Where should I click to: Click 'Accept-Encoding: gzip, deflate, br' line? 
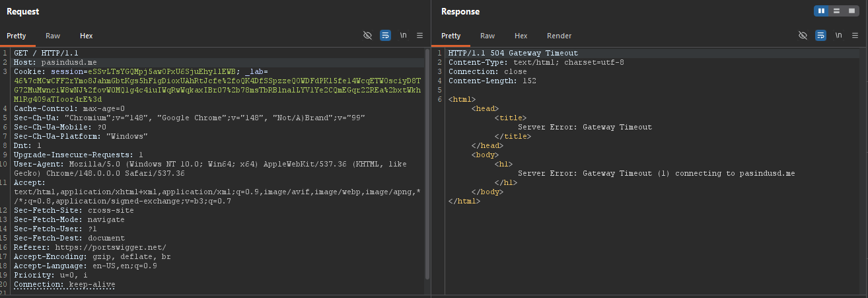(x=92, y=256)
